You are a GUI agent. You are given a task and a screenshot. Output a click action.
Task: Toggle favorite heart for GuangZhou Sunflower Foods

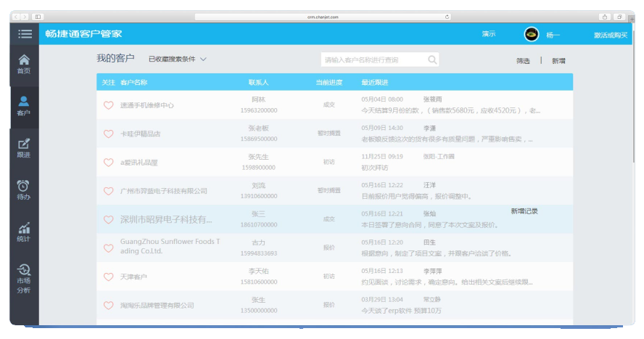coord(109,248)
